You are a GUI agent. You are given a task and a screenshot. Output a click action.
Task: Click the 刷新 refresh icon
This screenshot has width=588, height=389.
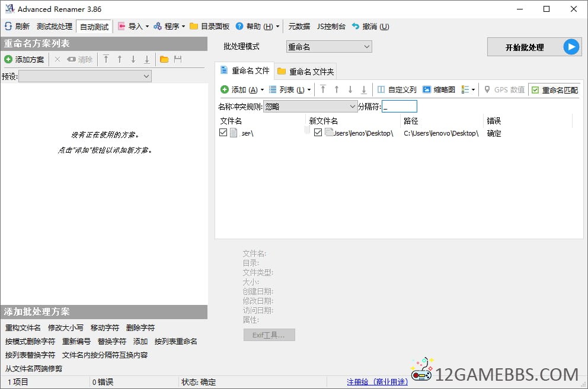point(8,27)
